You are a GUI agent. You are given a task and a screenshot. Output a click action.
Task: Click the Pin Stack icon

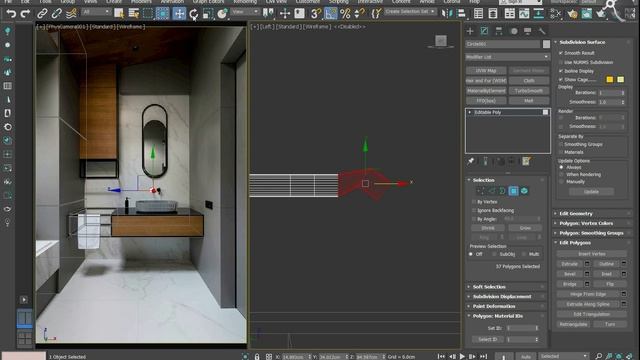pos(471,161)
